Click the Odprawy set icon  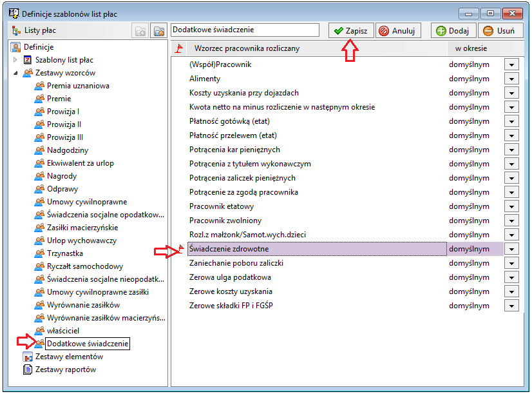[x=39, y=189]
